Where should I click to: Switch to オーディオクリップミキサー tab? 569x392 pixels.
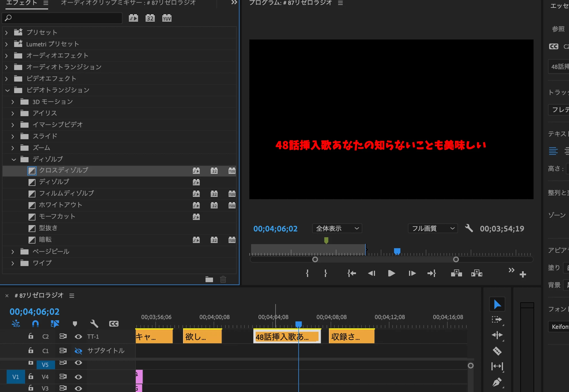(x=128, y=3)
